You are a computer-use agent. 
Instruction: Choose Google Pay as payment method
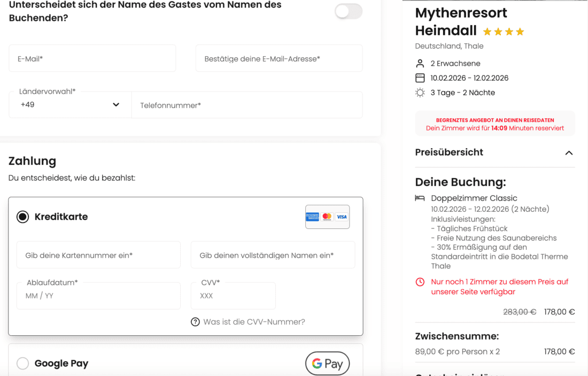[22, 363]
